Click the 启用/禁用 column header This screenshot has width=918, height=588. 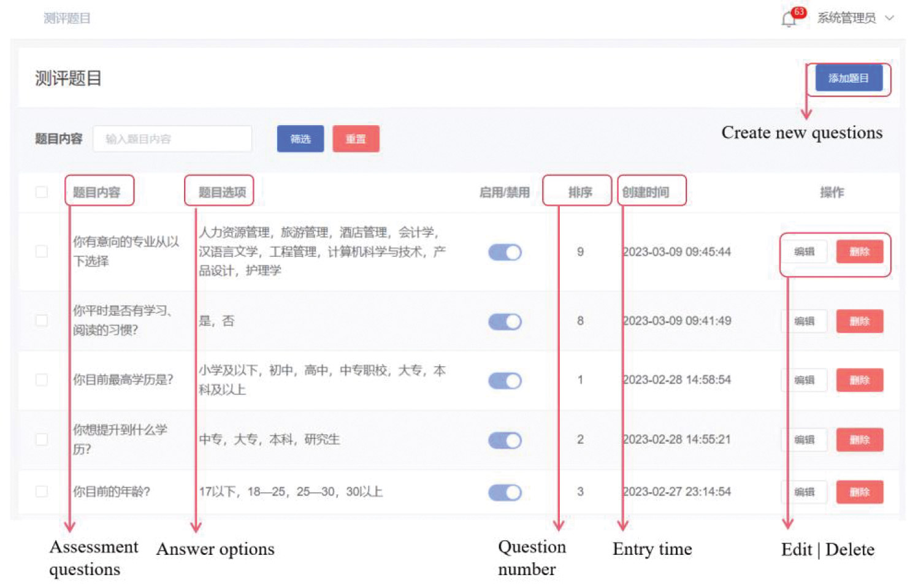(504, 193)
